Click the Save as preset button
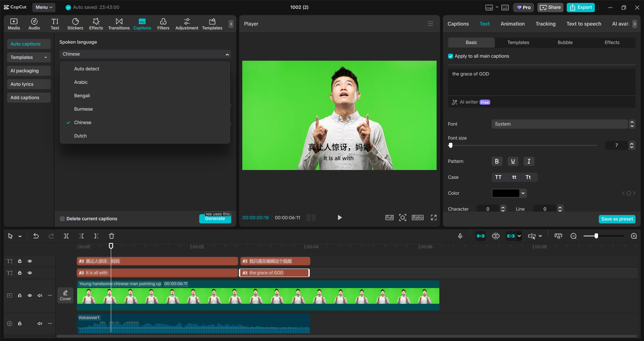644x341 pixels. click(617, 219)
